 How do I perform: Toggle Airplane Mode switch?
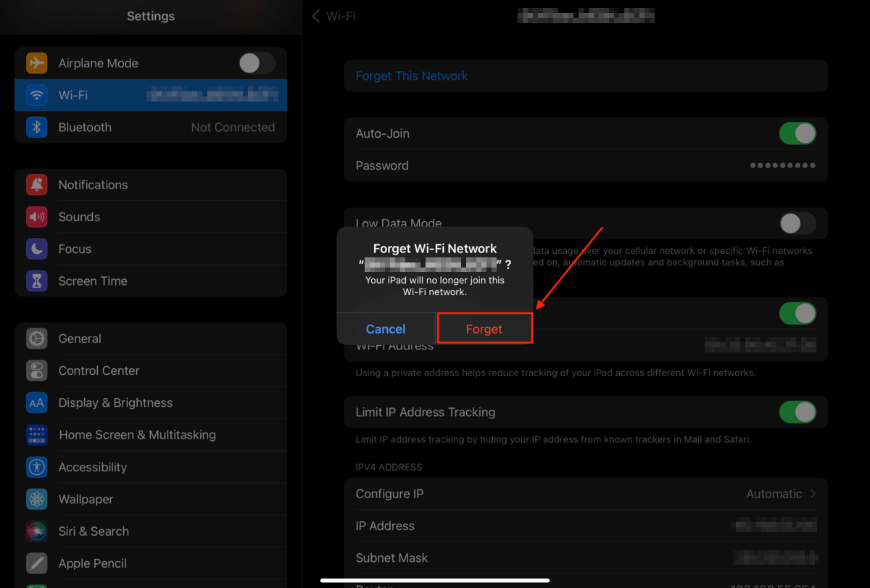click(257, 63)
